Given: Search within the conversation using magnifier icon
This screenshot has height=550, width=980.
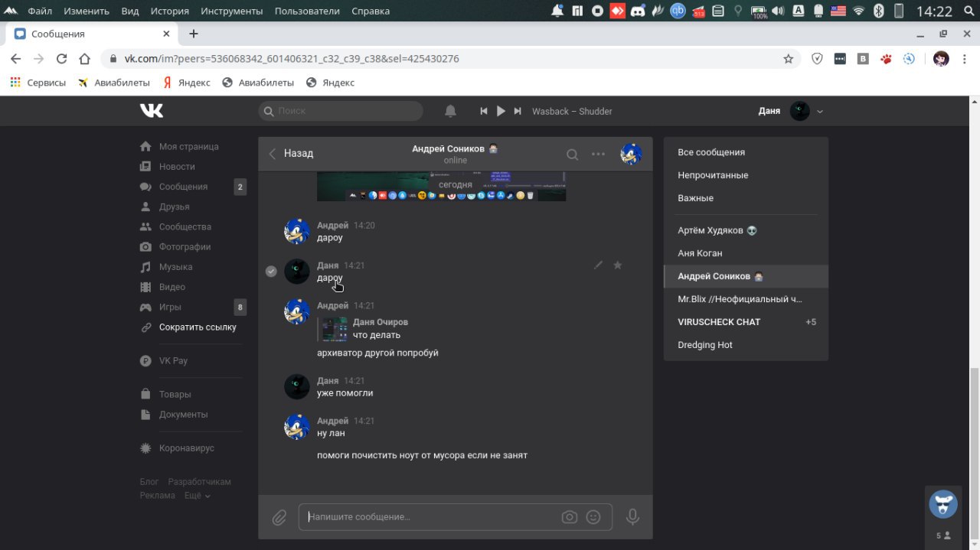Looking at the screenshot, I should pos(572,154).
